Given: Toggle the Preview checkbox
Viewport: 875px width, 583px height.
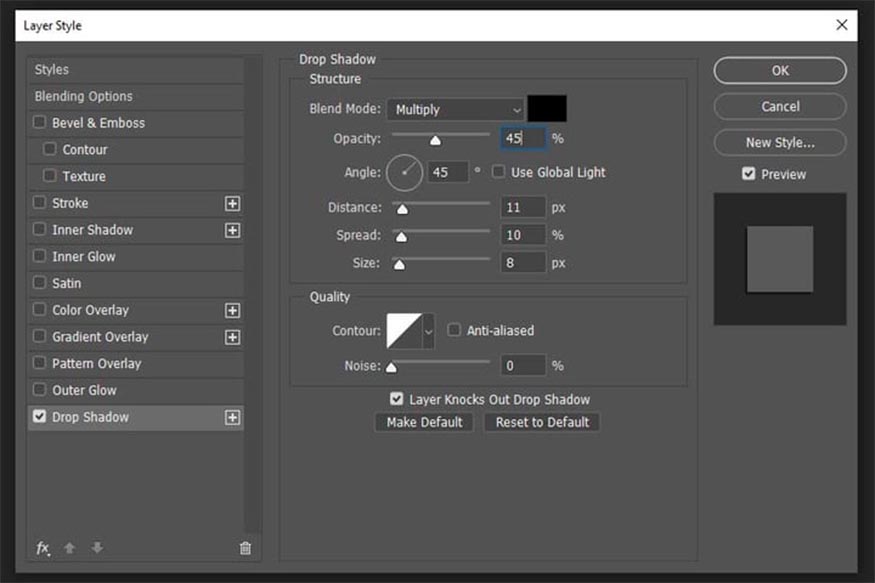Looking at the screenshot, I should tap(748, 174).
